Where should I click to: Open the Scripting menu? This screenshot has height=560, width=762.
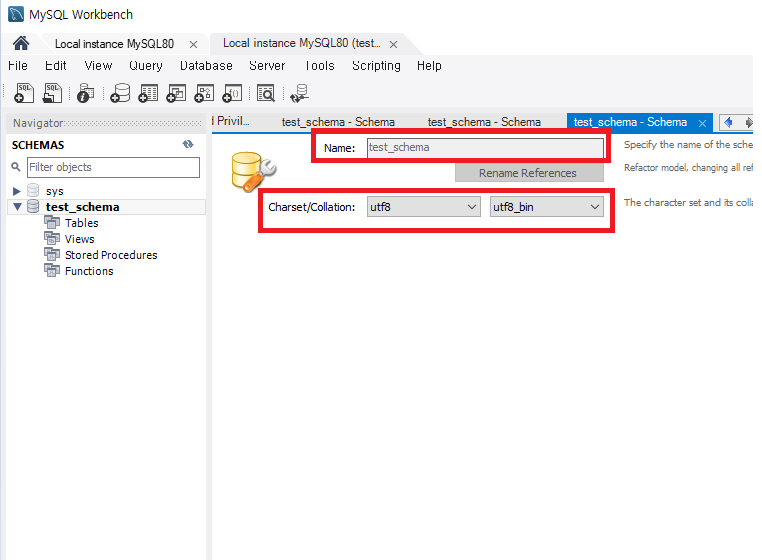click(x=376, y=66)
